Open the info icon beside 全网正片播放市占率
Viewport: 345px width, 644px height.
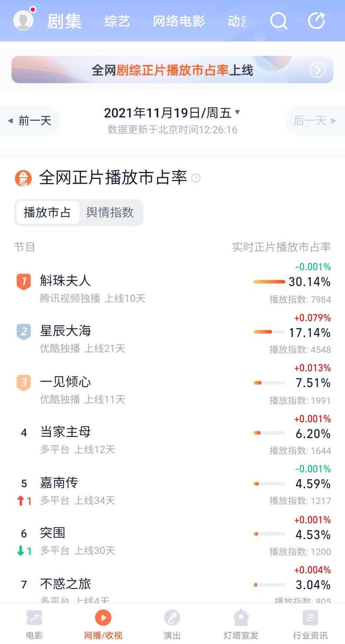coord(196,178)
